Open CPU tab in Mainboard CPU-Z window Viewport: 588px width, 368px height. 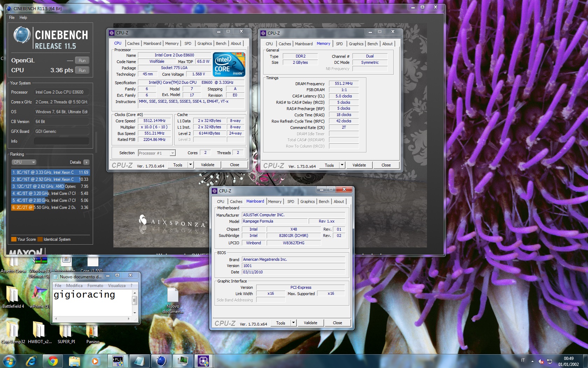(220, 202)
